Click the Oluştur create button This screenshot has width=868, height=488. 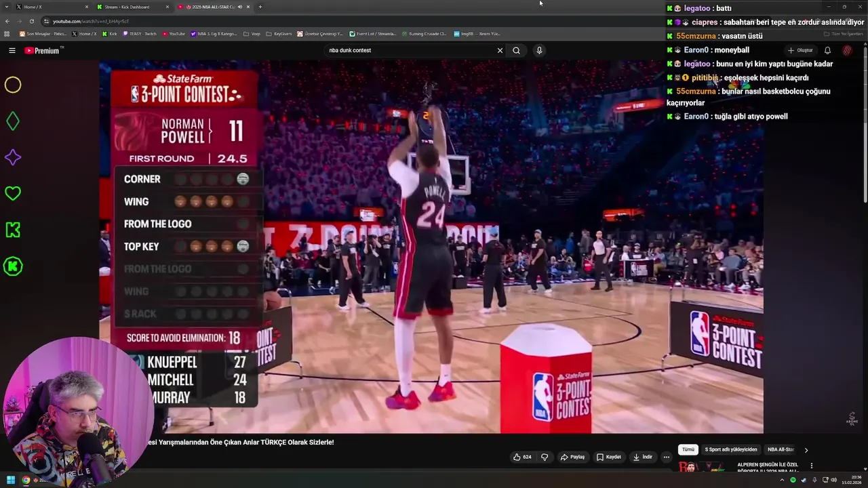tap(800, 50)
